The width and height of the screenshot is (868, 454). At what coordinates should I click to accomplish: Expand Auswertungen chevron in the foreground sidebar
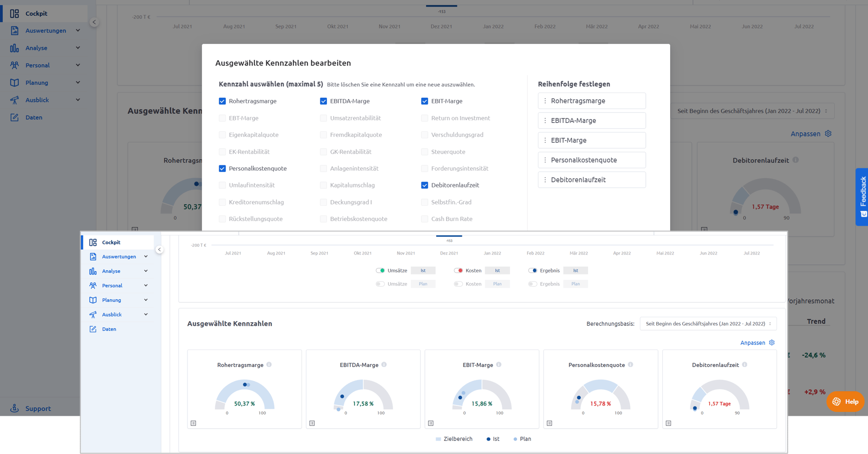146,257
